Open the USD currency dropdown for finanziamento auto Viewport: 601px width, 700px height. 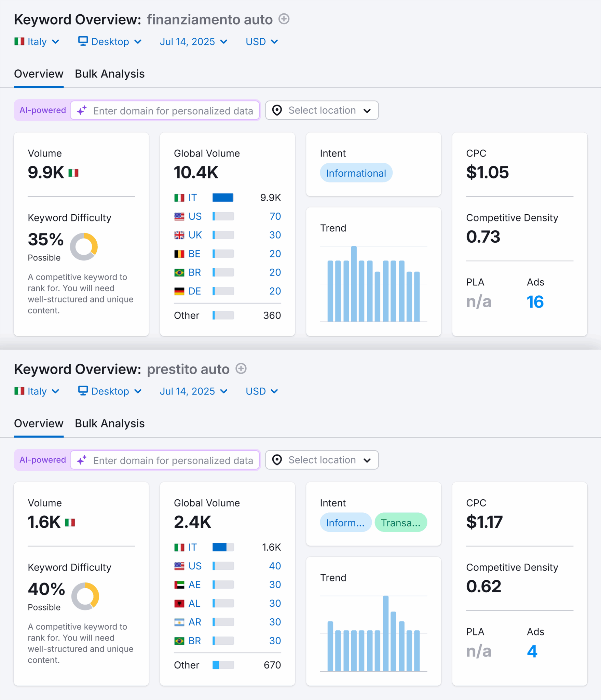point(262,42)
